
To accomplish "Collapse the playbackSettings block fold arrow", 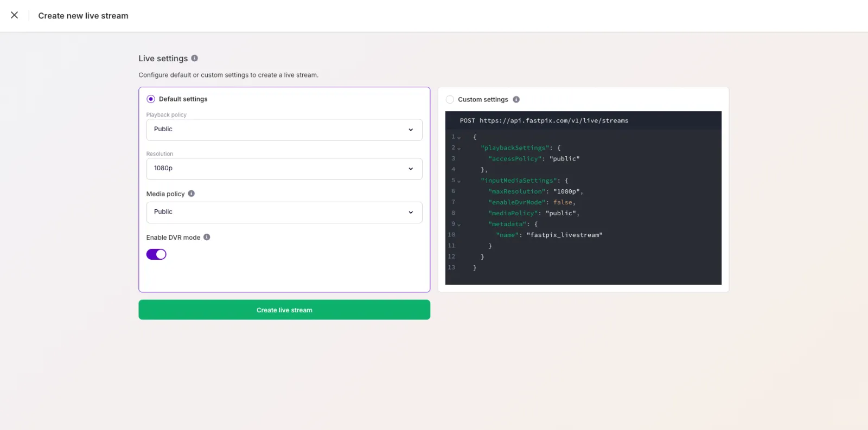I will coord(459,149).
